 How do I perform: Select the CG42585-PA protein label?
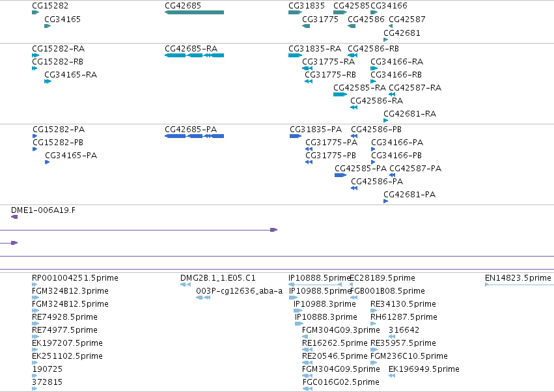coord(361,169)
